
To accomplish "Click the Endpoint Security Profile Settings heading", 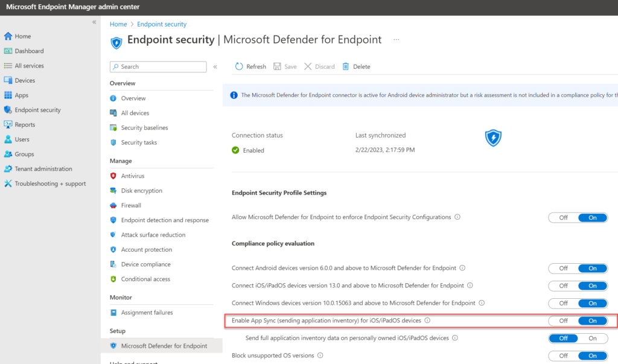I will [x=279, y=193].
